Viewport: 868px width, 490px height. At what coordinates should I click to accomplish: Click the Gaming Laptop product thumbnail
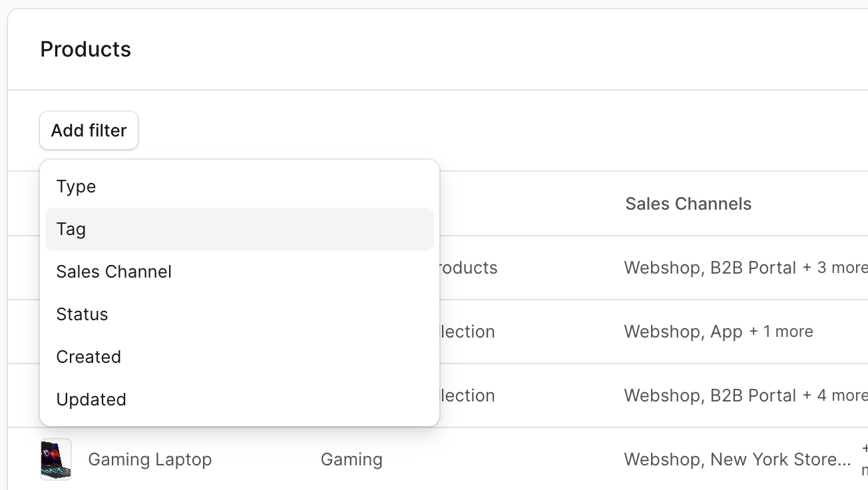pyautogui.click(x=56, y=459)
